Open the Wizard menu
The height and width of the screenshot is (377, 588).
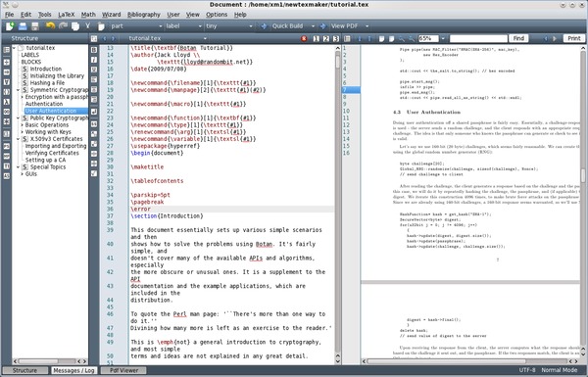[x=112, y=15]
